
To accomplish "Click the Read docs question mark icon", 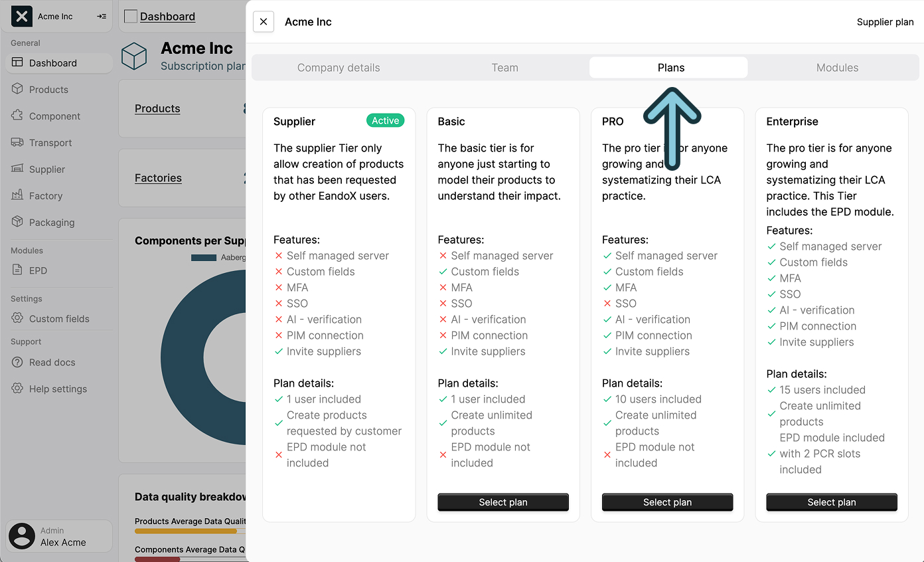I will click(x=17, y=363).
